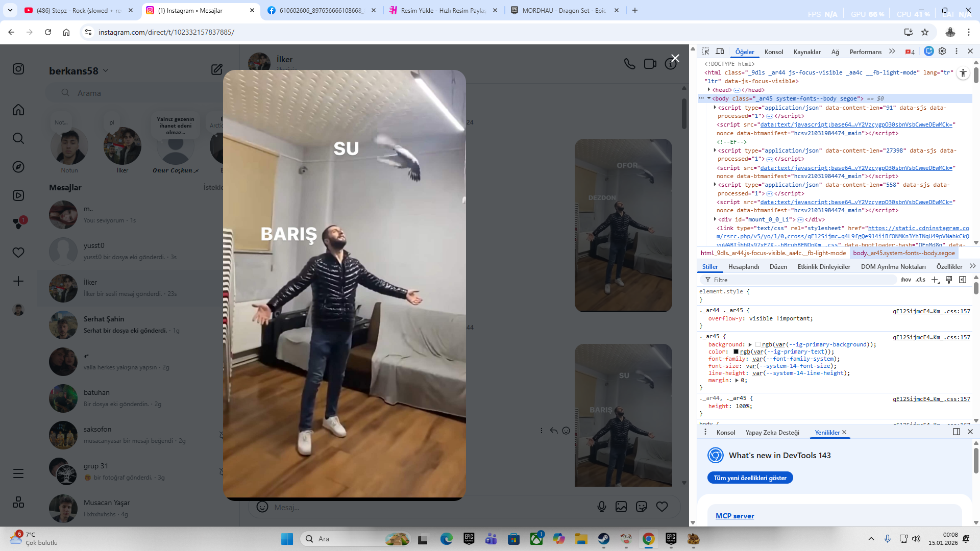Click the reply arrow next to the image message

click(x=554, y=431)
